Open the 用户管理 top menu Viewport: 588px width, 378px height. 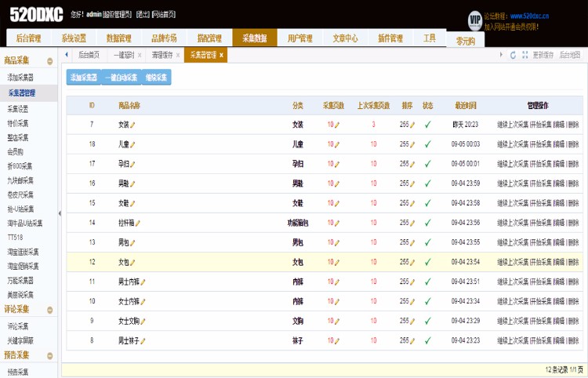[300, 38]
